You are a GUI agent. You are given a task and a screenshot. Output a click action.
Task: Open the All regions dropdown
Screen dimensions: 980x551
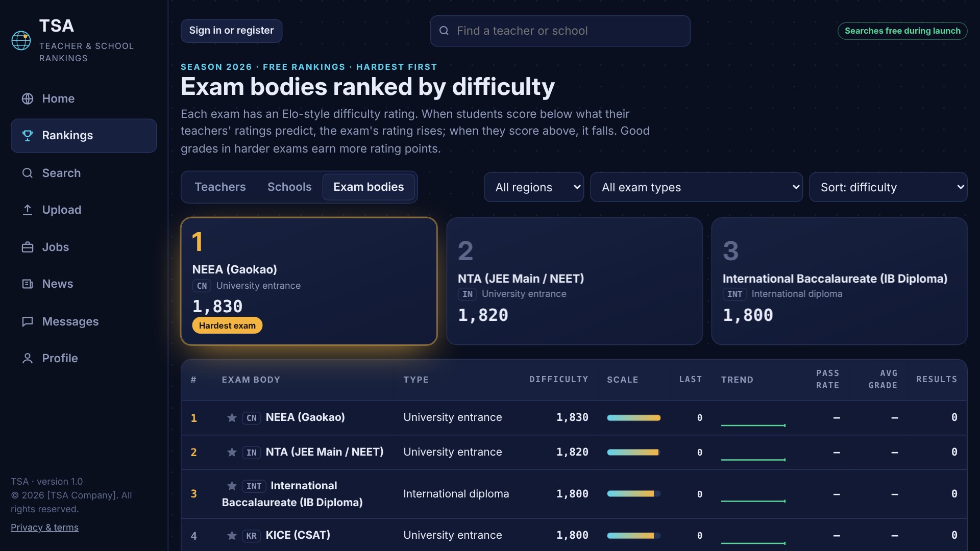(534, 187)
